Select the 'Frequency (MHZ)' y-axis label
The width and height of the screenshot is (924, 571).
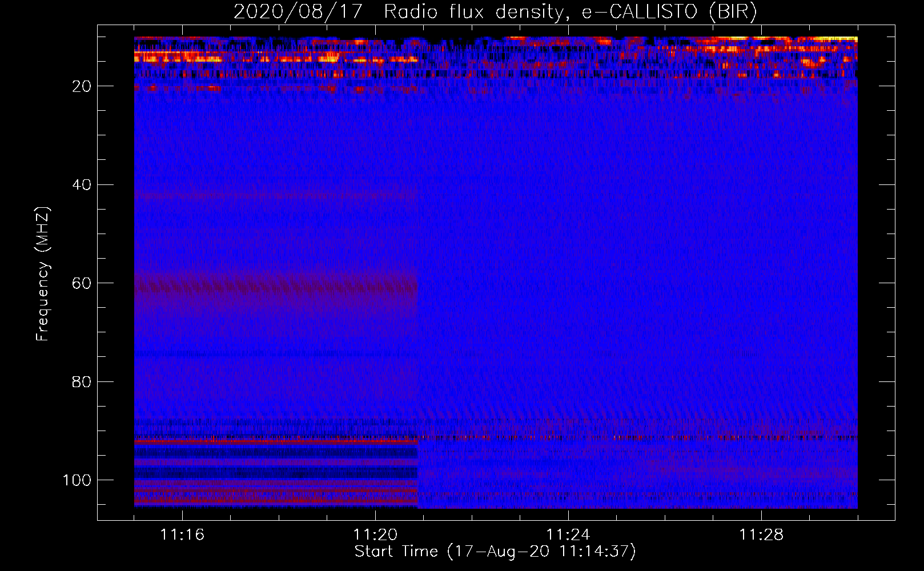pos(43,274)
